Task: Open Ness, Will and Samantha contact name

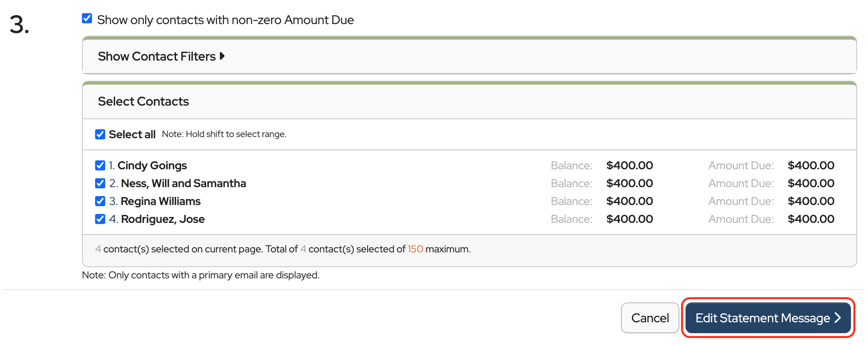Action: (x=183, y=184)
